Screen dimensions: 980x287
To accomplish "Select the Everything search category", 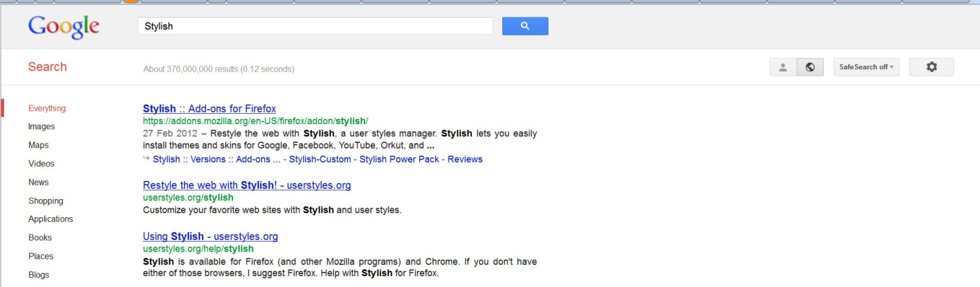I will [x=47, y=108].
